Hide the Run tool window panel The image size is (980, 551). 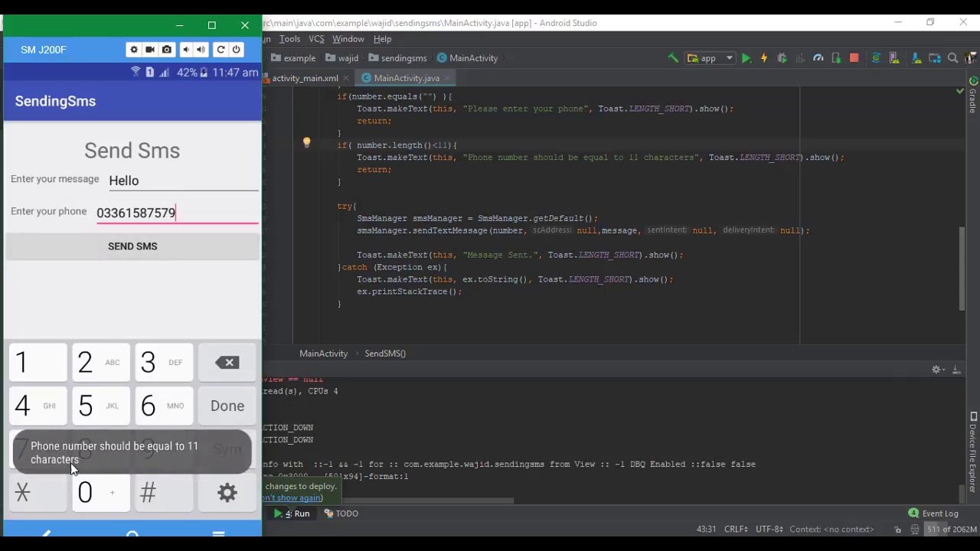[x=955, y=370]
